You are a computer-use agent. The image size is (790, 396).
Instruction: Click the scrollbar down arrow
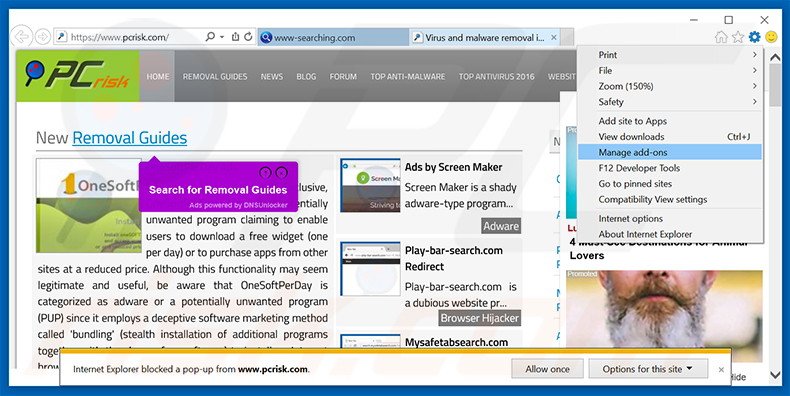(x=775, y=375)
